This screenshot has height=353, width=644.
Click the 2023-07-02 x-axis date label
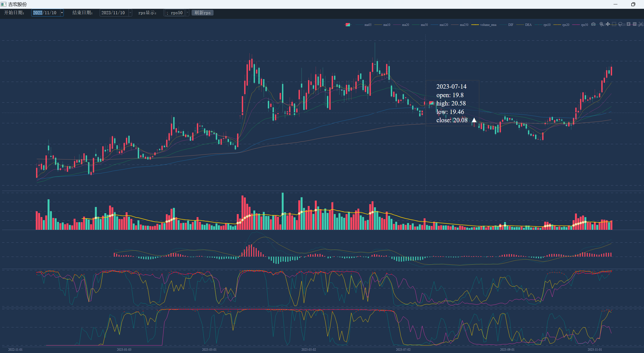coord(403,350)
